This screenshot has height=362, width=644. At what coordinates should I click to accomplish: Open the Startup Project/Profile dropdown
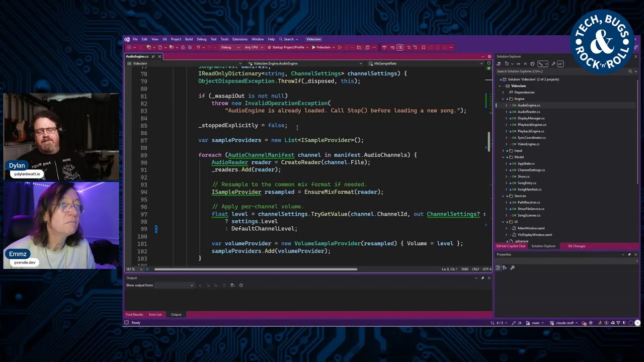(288, 47)
